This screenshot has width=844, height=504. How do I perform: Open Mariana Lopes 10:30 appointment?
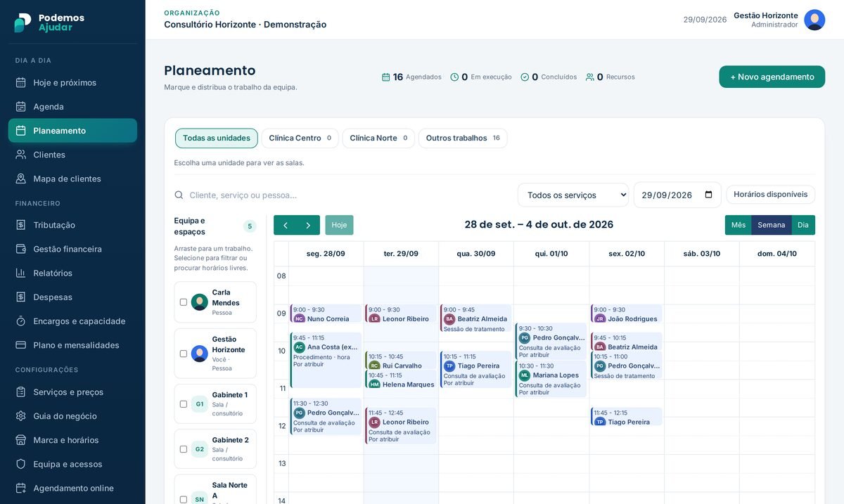point(551,380)
